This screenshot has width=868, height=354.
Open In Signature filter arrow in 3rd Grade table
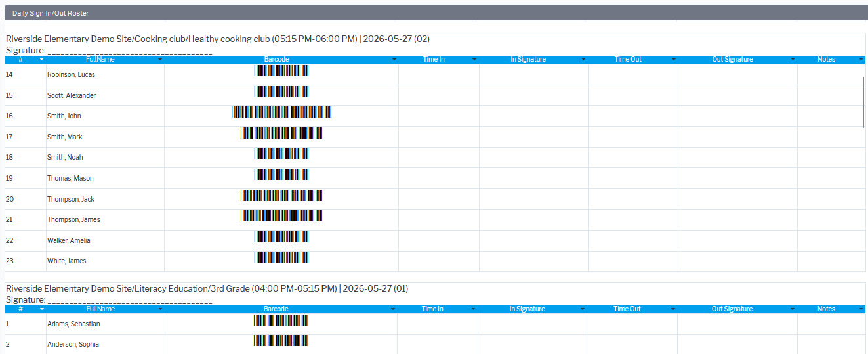[582, 309]
